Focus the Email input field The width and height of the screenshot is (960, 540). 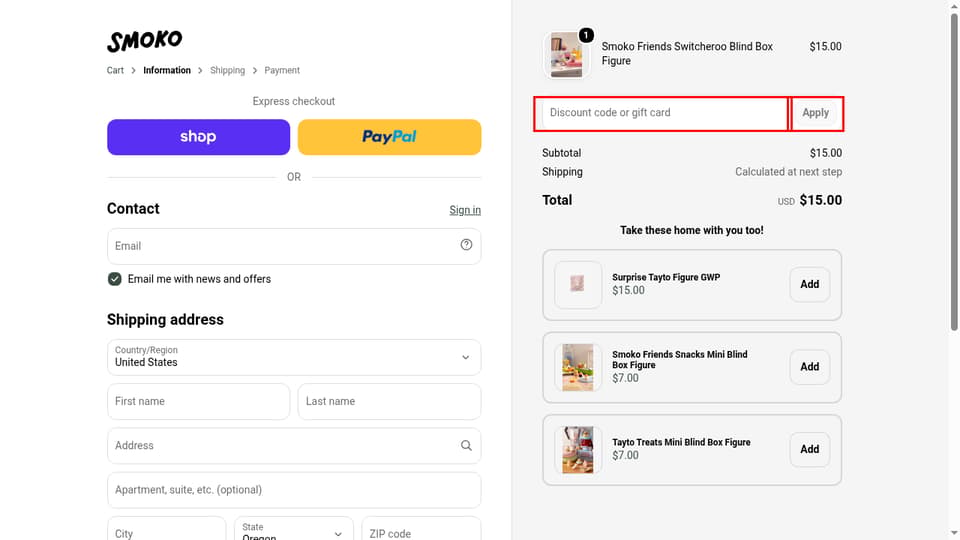tap(294, 246)
